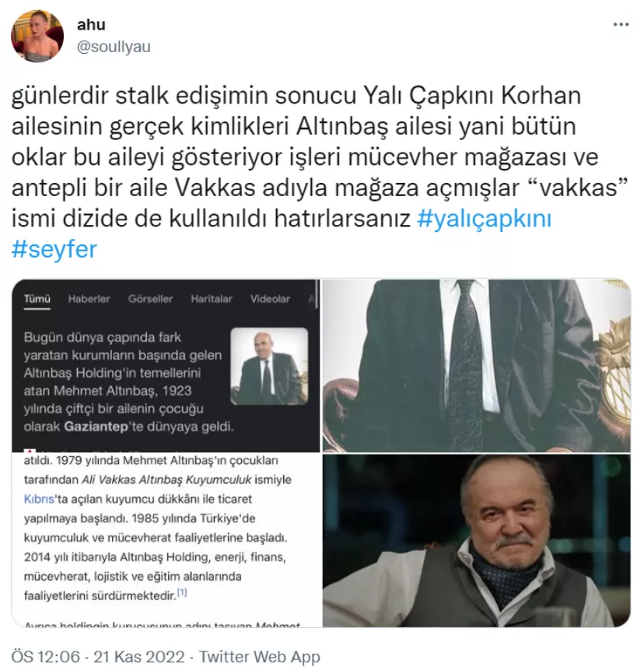
Task: Click the [1] footnote reference
Action: pyautogui.click(x=182, y=592)
